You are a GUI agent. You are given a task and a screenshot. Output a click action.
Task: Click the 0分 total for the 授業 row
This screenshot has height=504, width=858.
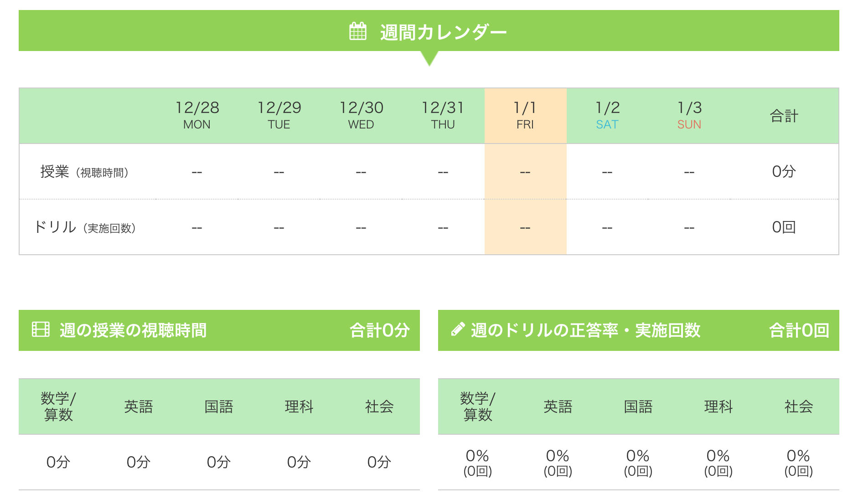[784, 171]
